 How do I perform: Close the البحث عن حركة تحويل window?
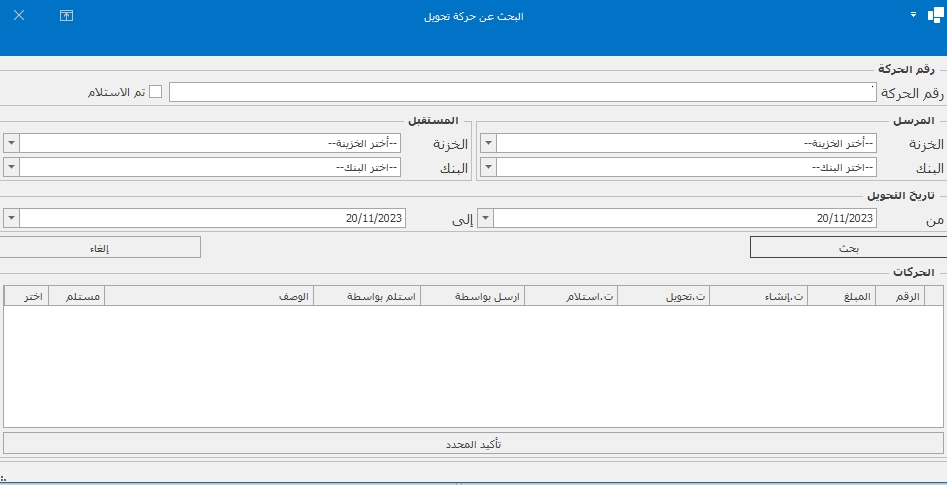pyautogui.click(x=19, y=16)
